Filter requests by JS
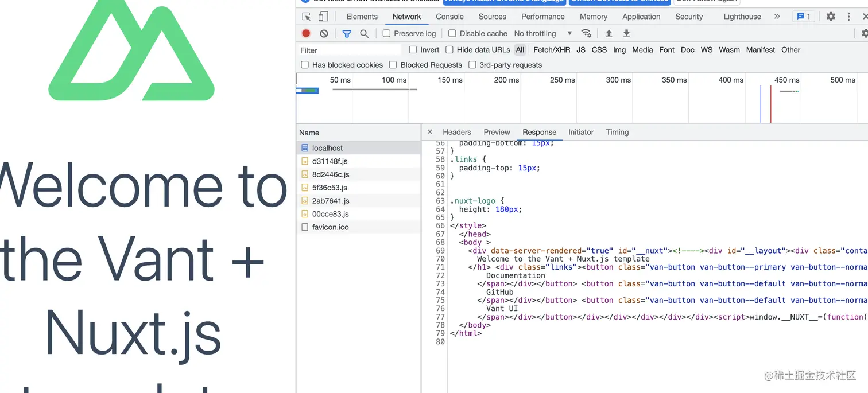The image size is (868, 393). pos(581,50)
